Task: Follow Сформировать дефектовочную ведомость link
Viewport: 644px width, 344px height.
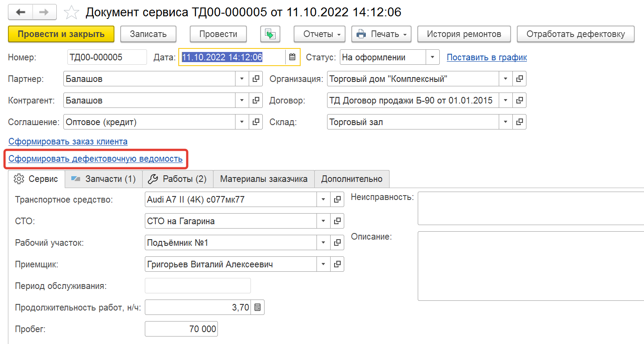Action: (x=96, y=159)
